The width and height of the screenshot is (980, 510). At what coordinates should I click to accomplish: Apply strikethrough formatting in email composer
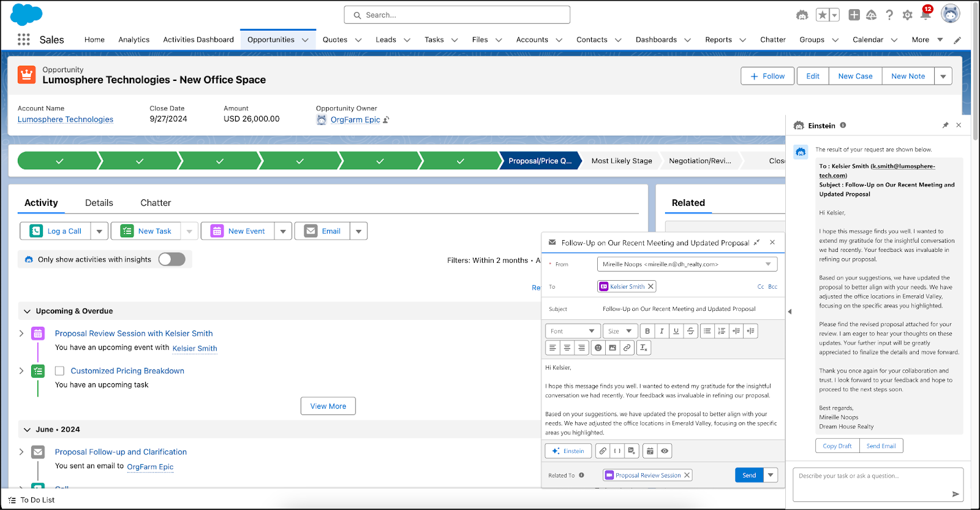(690, 331)
